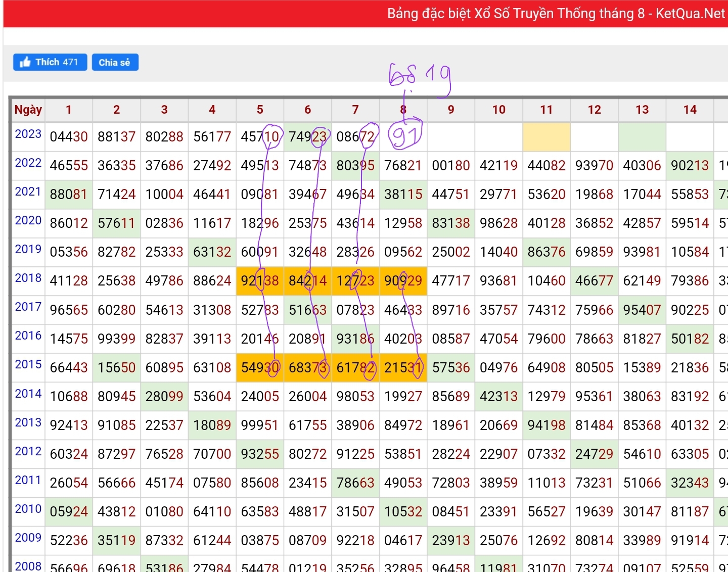
Task: Click the Ngày column header
Action: (28, 110)
